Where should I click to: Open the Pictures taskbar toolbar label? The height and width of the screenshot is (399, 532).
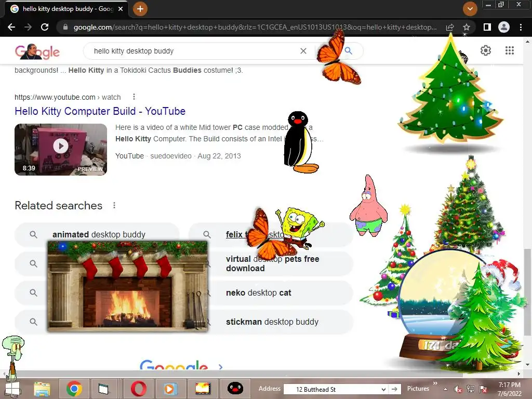(x=418, y=389)
